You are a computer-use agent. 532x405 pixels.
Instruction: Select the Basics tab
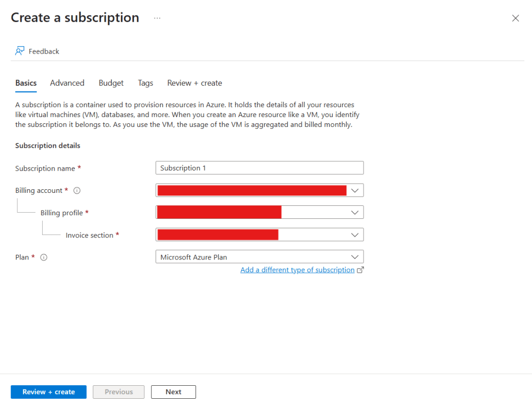26,83
